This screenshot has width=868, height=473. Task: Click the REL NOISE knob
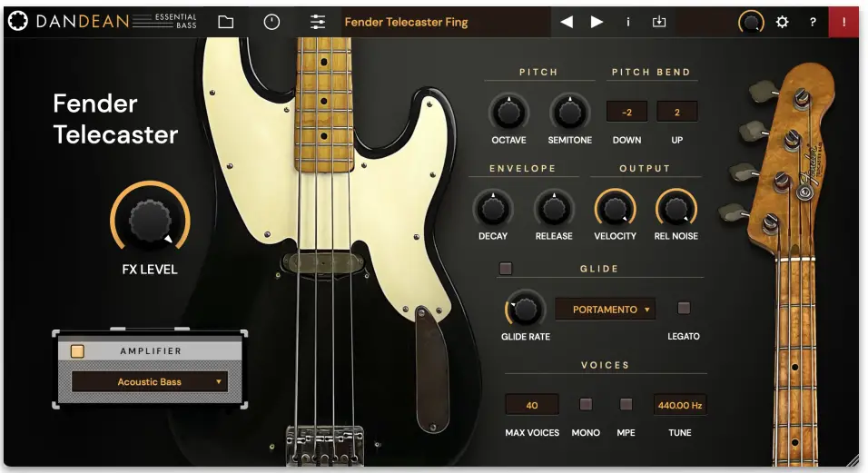(x=676, y=209)
